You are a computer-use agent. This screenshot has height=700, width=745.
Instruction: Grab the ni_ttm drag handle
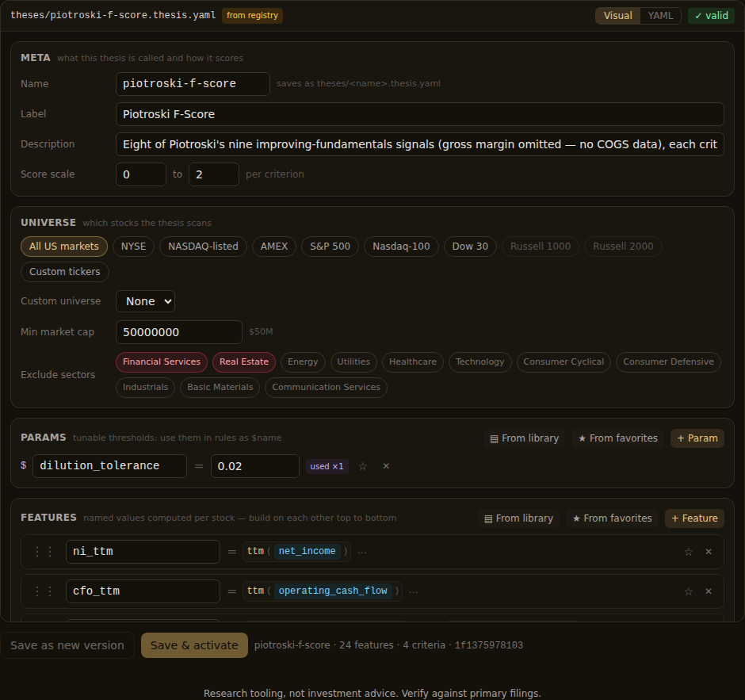(44, 552)
